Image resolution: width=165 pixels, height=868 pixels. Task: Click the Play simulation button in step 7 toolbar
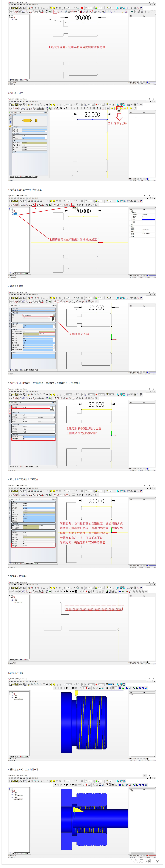pyautogui.click(x=67, y=591)
